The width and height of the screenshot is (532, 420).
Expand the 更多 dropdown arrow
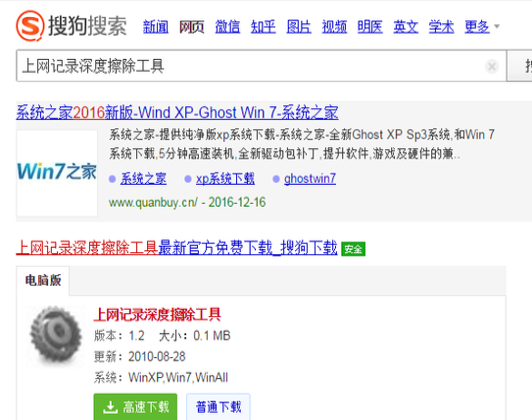(497, 26)
